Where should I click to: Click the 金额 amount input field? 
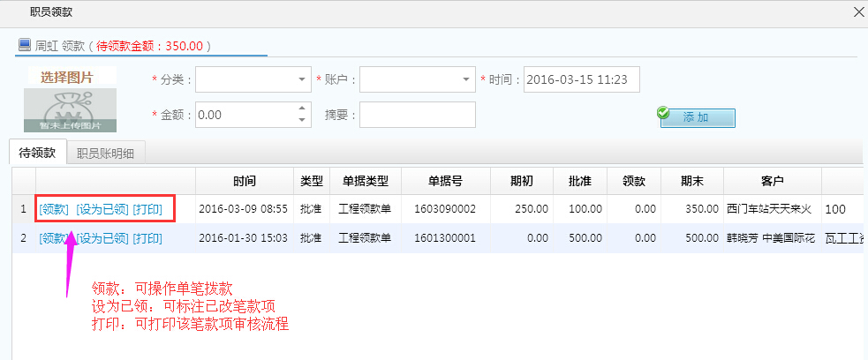click(x=245, y=115)
